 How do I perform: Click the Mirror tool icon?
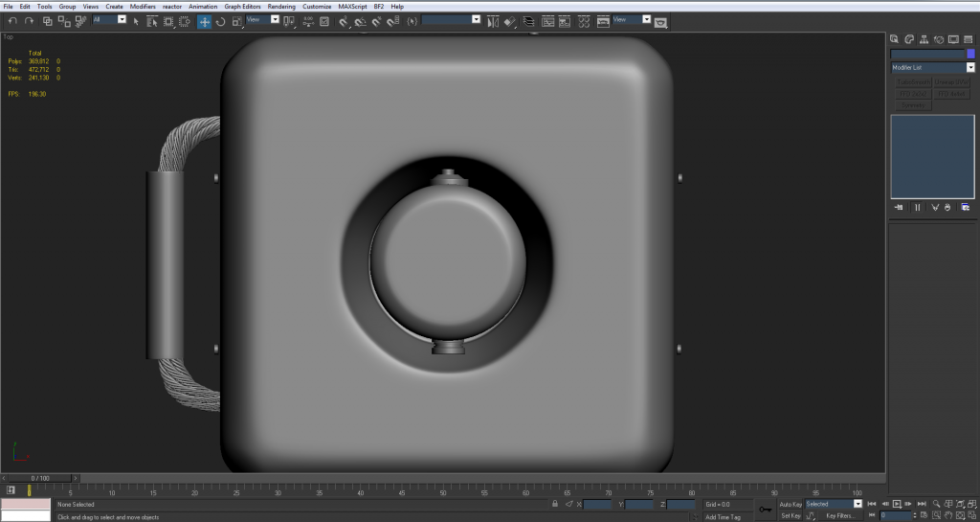[492, 20]
